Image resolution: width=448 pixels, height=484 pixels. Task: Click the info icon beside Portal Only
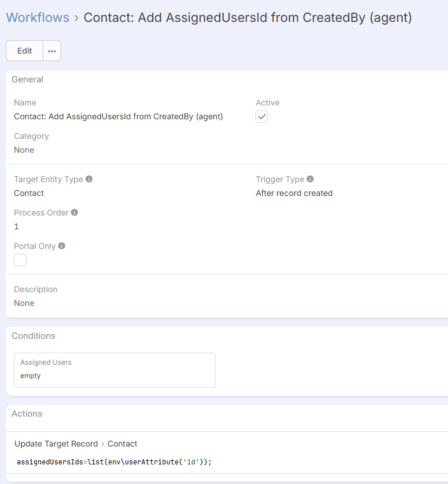tap(62, 246)
